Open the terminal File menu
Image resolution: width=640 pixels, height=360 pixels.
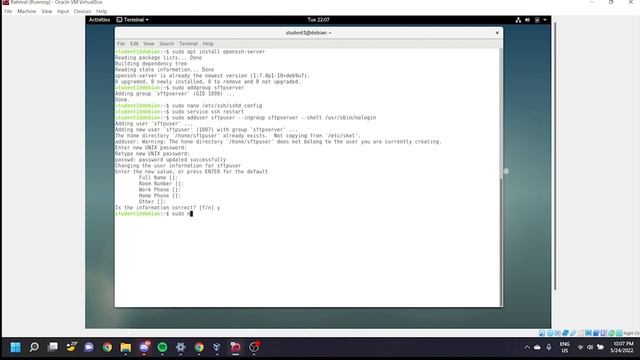click(121, 44)
